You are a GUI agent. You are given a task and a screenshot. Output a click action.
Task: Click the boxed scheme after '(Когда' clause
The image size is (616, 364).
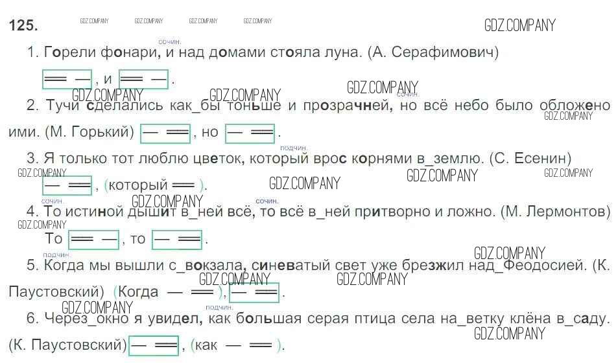254,293
